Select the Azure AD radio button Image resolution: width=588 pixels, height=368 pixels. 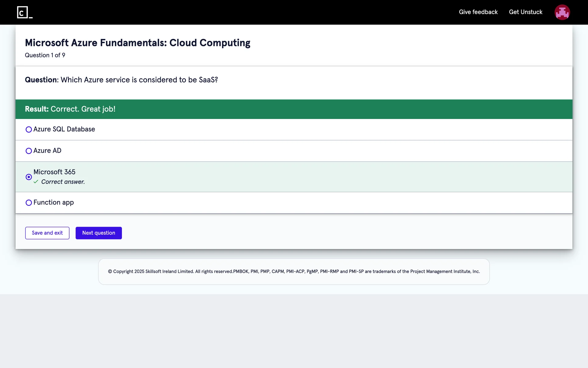click(x=29, y=151)
